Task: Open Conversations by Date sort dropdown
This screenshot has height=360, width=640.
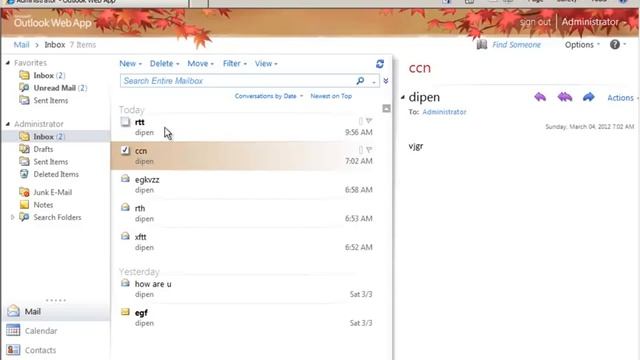Action: coord(269,96)
